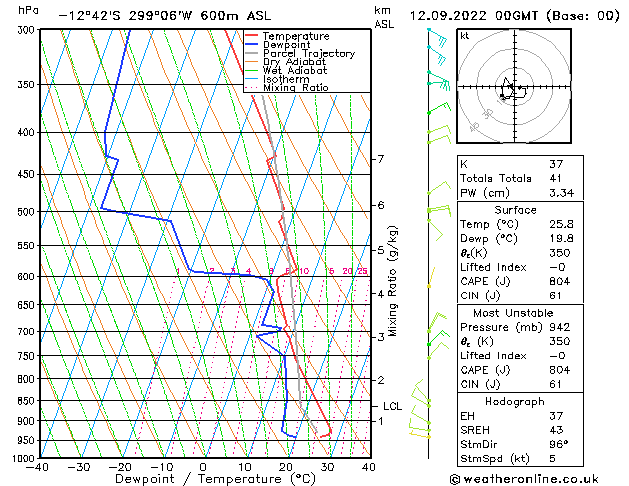This screenshot has width=629, height=486.
Task: Click the StmDir value 96°
Action: pyautogui.click(x=559, y=444)
